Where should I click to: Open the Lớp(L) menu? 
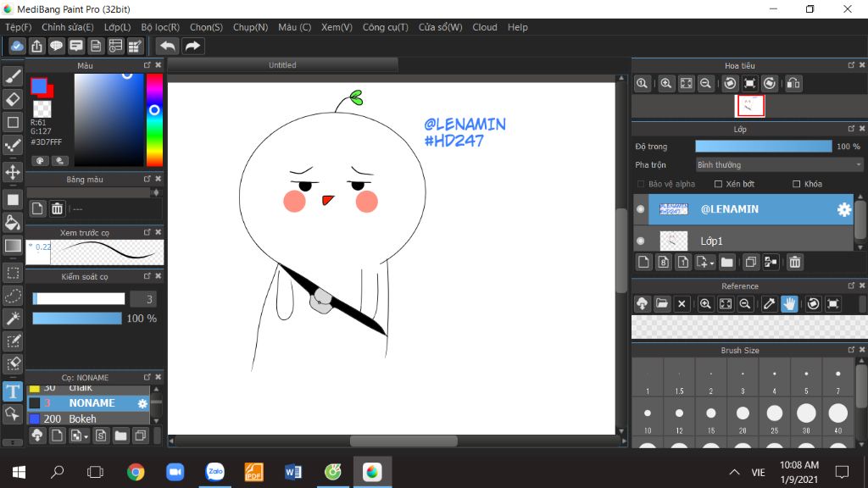pyautogui.click(x=117, y=27)
